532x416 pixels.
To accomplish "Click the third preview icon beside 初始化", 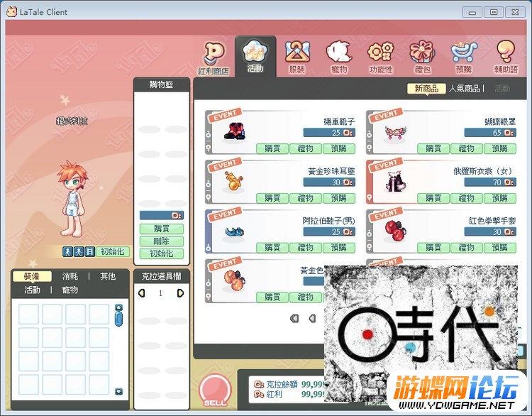I will click(x=89, y=251).
